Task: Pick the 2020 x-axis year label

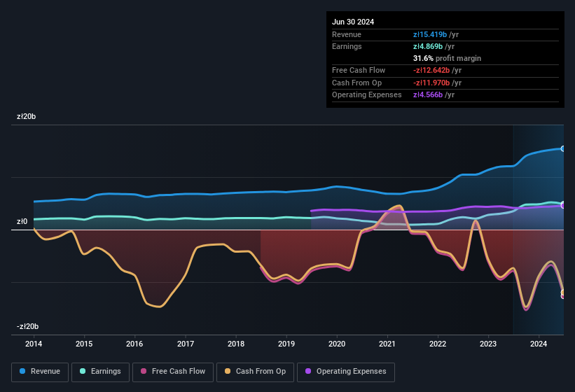Action: [x=337, y=344]
